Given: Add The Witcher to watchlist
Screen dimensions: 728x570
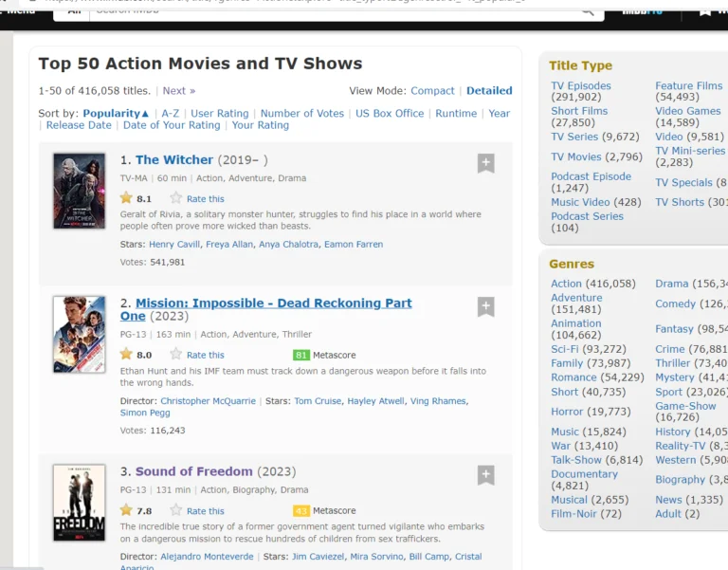Looking at the screenshot, I should 485,163.
